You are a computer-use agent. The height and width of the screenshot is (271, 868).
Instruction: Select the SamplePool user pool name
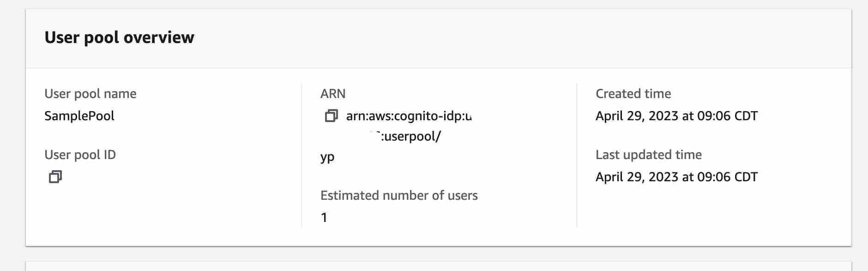79,116
